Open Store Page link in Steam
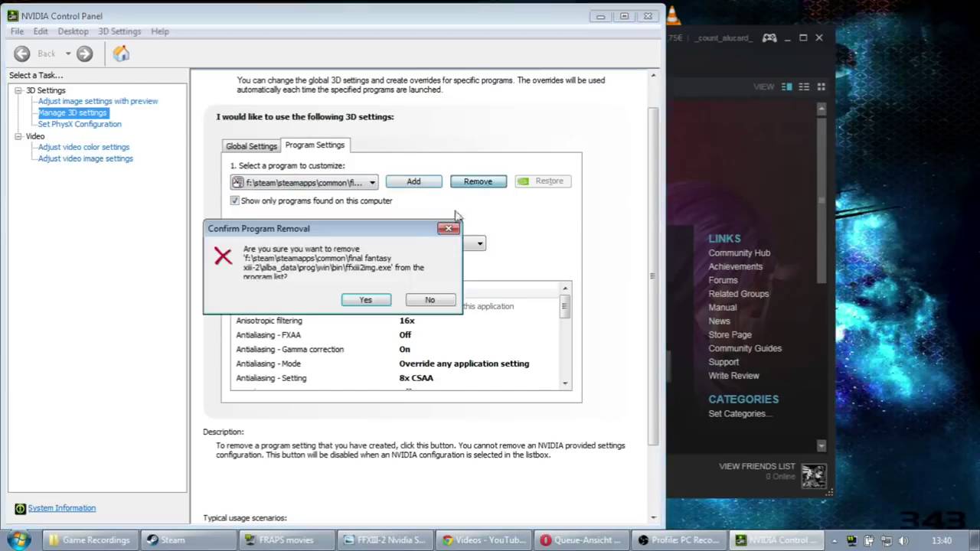The image size is (980, 551). 730,334
